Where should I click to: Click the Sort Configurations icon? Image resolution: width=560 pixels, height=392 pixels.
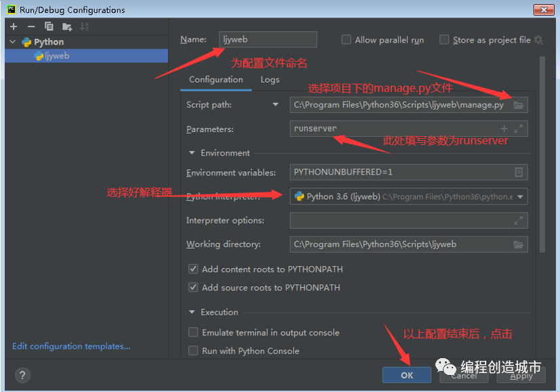85,26
